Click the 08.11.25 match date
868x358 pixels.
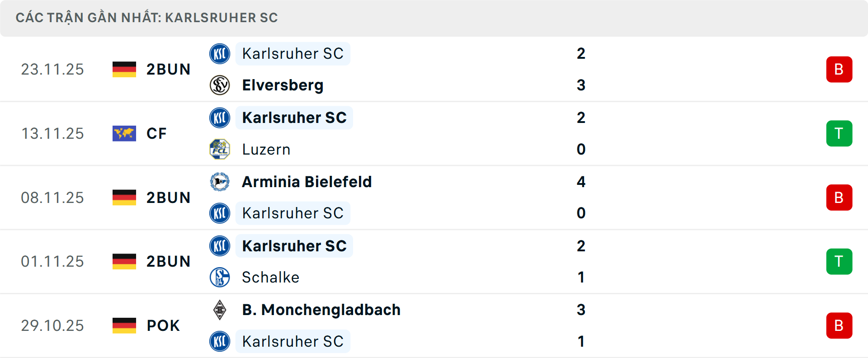tap(52, 198)
